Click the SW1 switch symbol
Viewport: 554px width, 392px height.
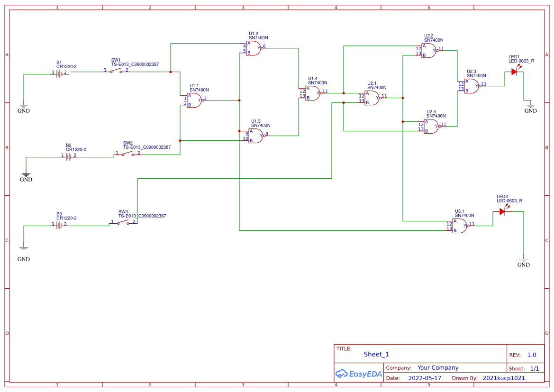click(116, 71)
